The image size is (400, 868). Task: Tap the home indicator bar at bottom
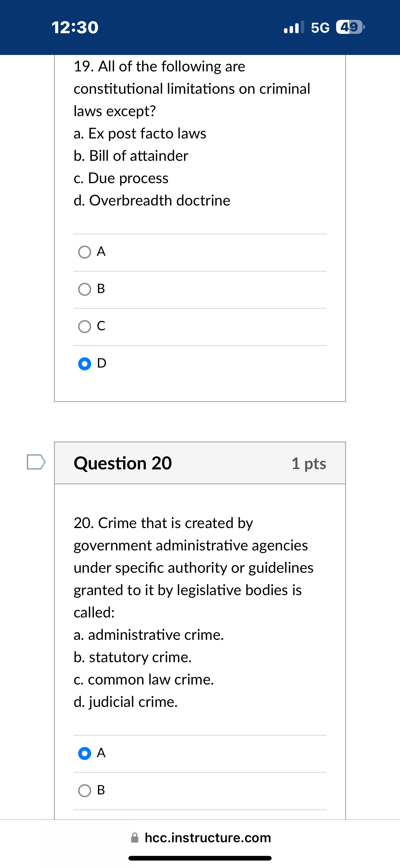coord(200,858)
